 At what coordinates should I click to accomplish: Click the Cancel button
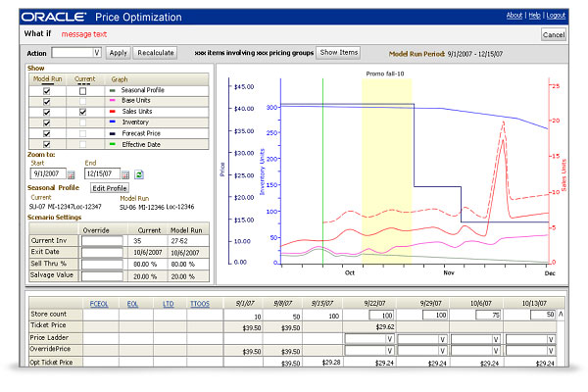[x=554, y=35]
